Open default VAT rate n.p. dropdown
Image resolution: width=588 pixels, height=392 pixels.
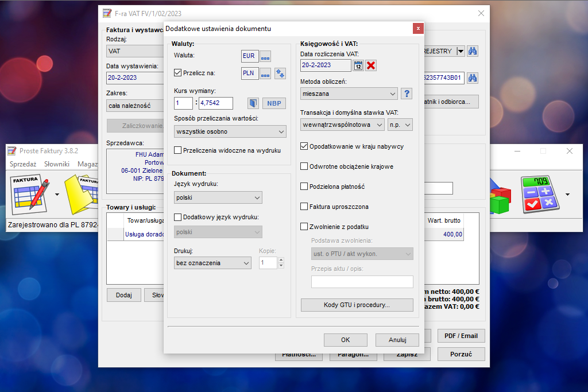[x=400, y=125]
